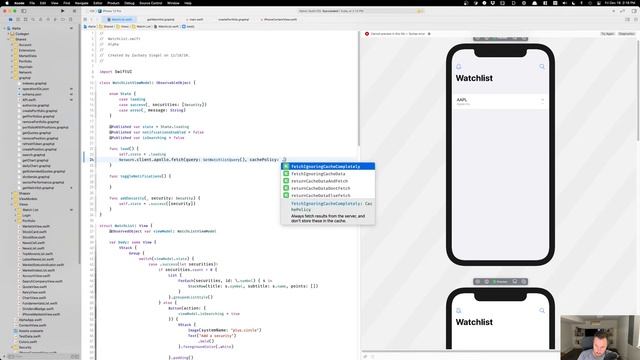Tap the bell icon in top preview
Viewport: 640px width, 360px height.
coord(459,67)
